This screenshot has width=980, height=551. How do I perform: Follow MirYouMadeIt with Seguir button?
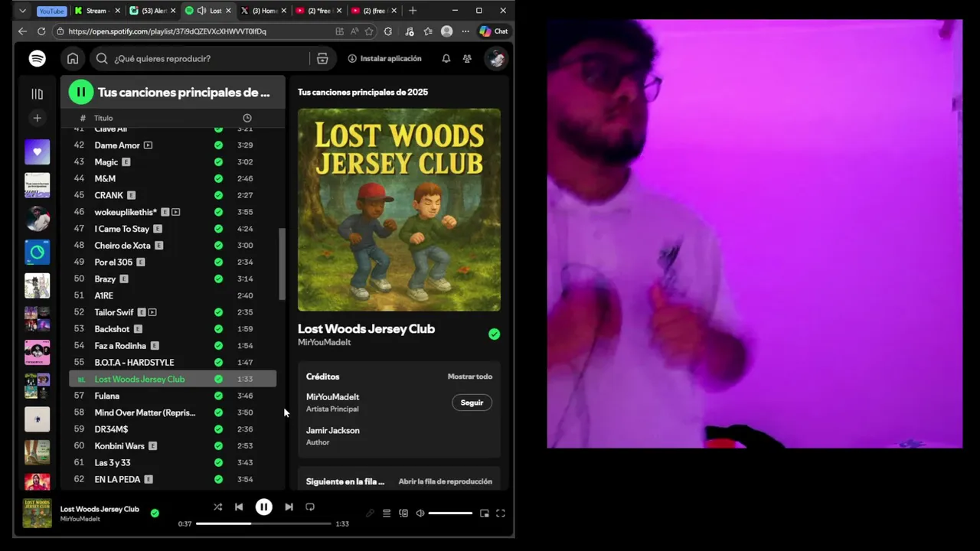[x=472, y=403]
